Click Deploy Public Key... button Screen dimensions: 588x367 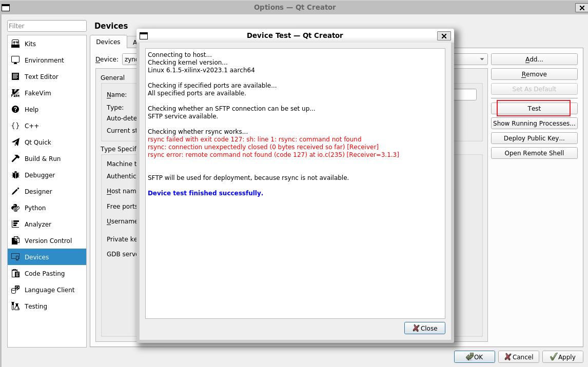(x=534, y=138)
